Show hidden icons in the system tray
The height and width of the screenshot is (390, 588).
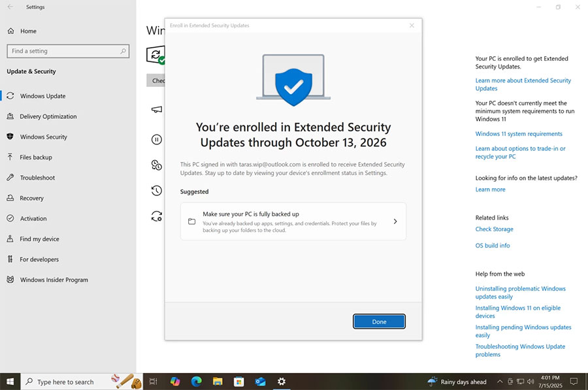500,382
